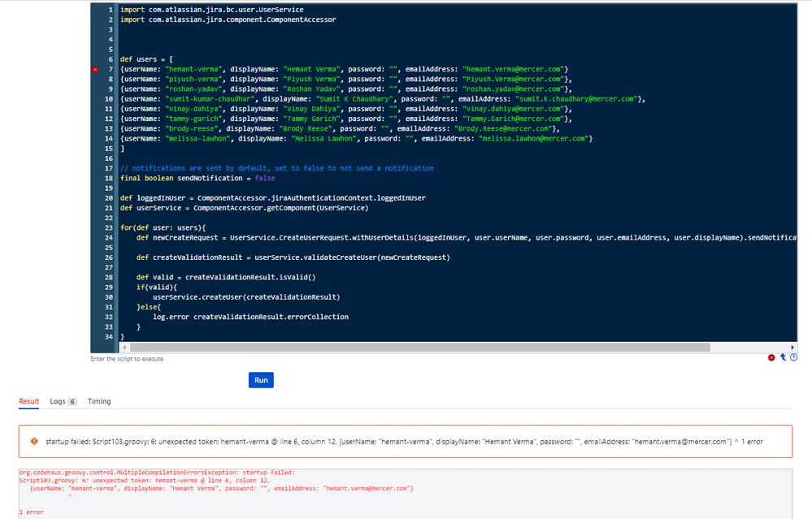Click 'def valid = createValidationResult.isValid()' line
This screenshot has height=519, width=812.
point(226,277)
